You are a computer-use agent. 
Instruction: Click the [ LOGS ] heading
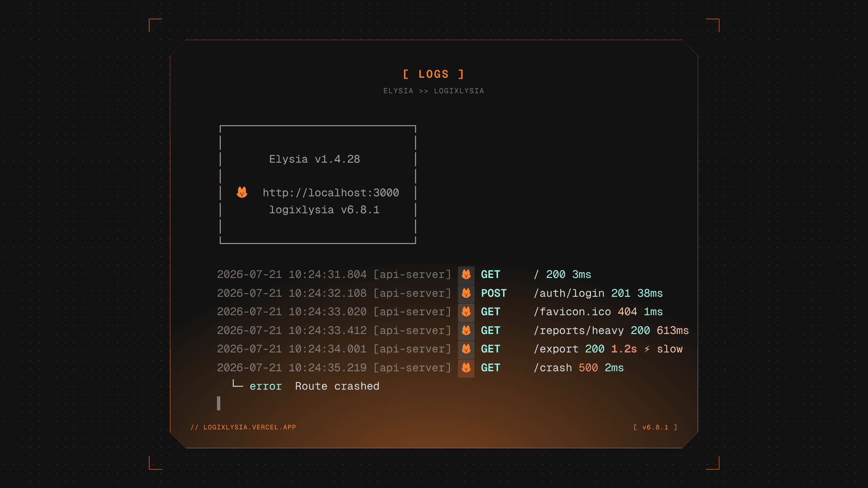tap(434, 74)
